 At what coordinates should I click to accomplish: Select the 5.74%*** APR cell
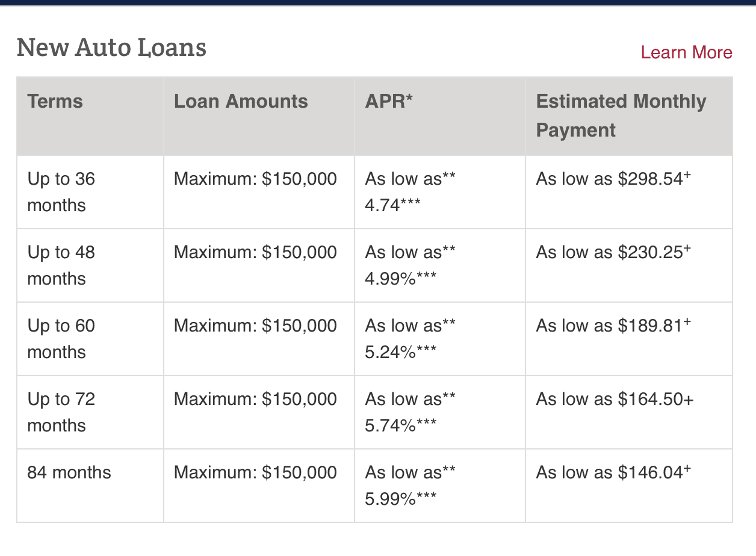click(x=440, y=413)
